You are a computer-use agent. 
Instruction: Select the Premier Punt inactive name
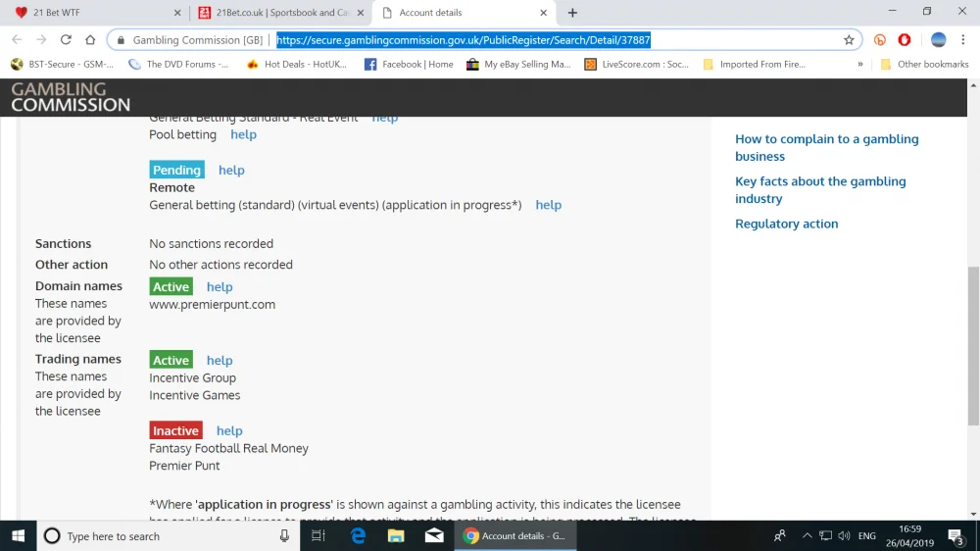(184, 466)
